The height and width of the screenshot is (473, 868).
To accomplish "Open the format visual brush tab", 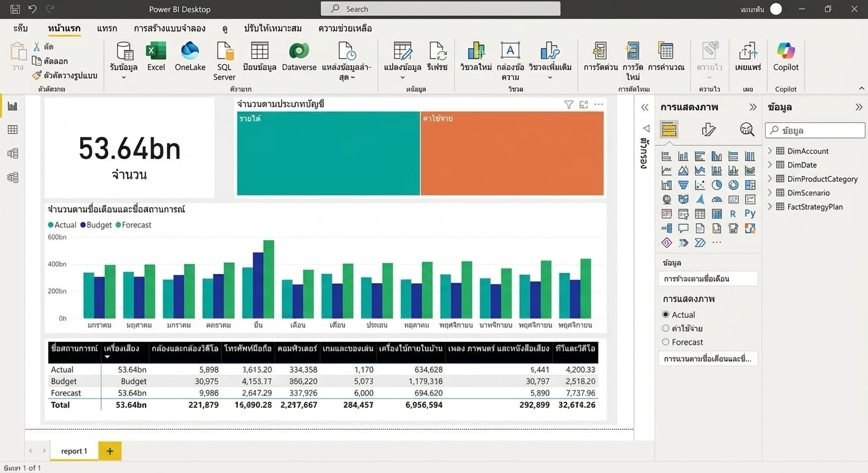I will [x=708, y=129].
